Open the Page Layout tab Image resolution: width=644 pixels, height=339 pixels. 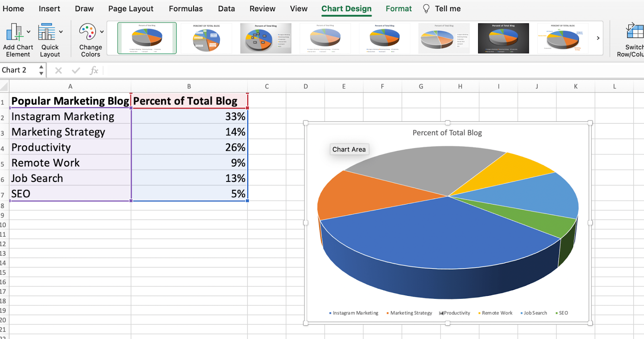pos(131,8)
